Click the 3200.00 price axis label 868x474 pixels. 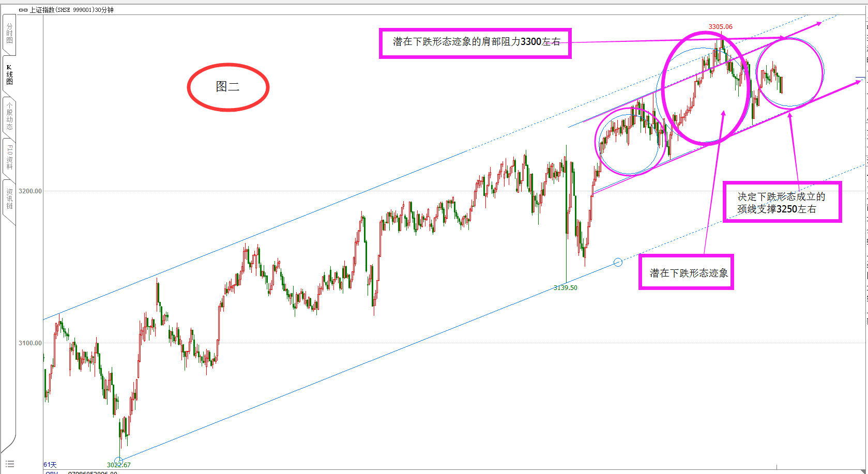(x=30, y=191)
